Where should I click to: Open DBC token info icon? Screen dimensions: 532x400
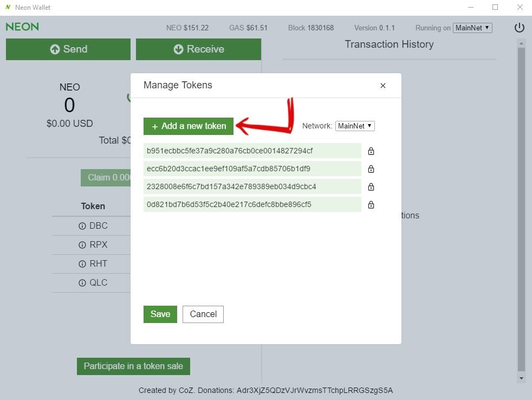coord(82,226)
